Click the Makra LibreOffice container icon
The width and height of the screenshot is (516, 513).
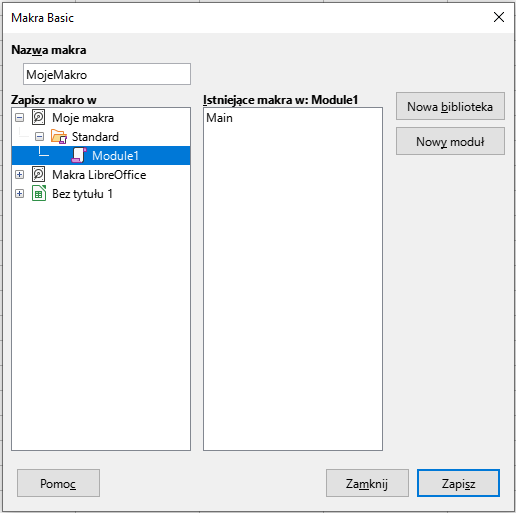tap(39, 175)
